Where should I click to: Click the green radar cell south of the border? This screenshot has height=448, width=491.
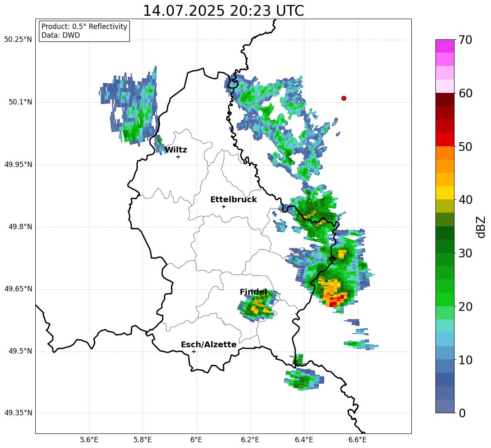coord(303,379)
